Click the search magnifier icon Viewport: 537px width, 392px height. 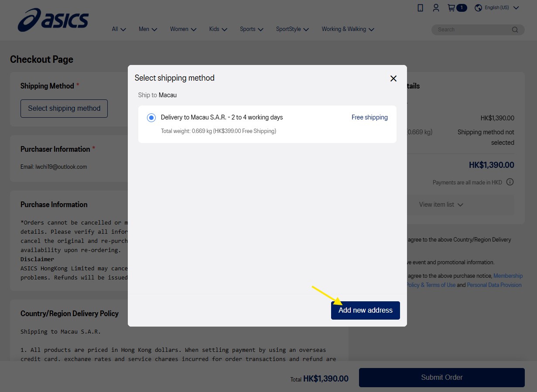pos(515,30)
